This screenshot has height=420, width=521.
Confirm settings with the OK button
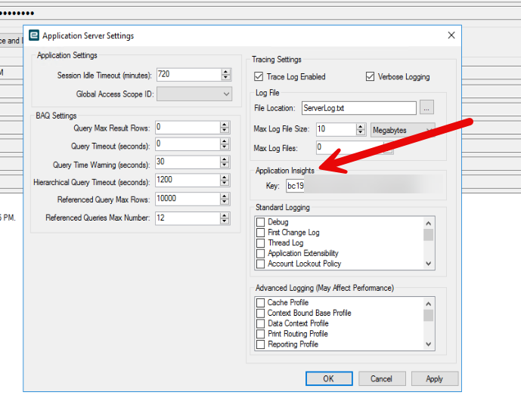329,378
